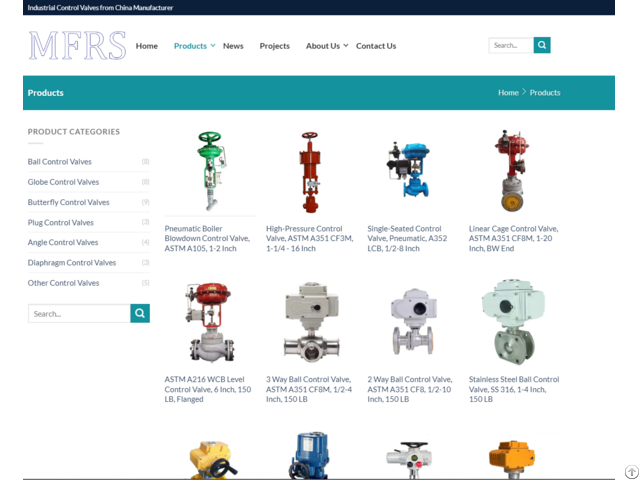Focus the header search input field
The image size is (640, 480).
(511, 45)
